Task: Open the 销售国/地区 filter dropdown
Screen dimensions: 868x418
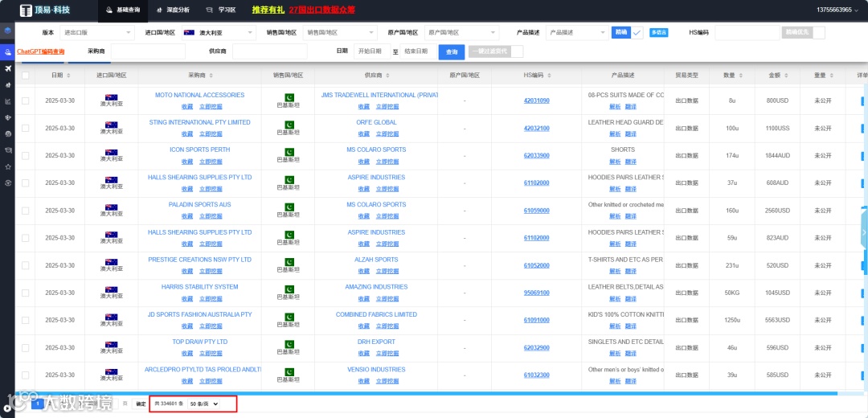Action: tap(340, 33)
